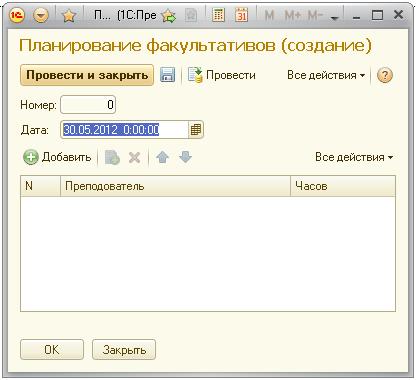Move row down with the down arrow
The height and width of the screenshot is (380, 418).
[185, 157]
